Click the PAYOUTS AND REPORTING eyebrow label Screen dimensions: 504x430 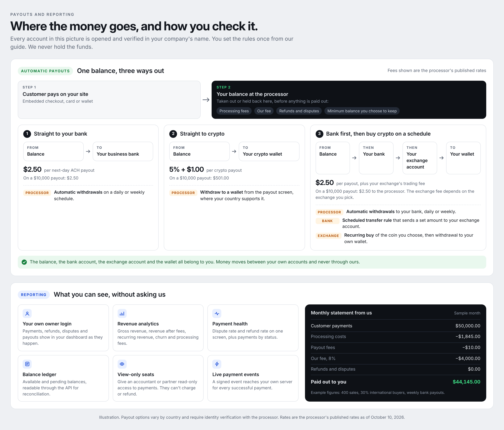point(42,15)
